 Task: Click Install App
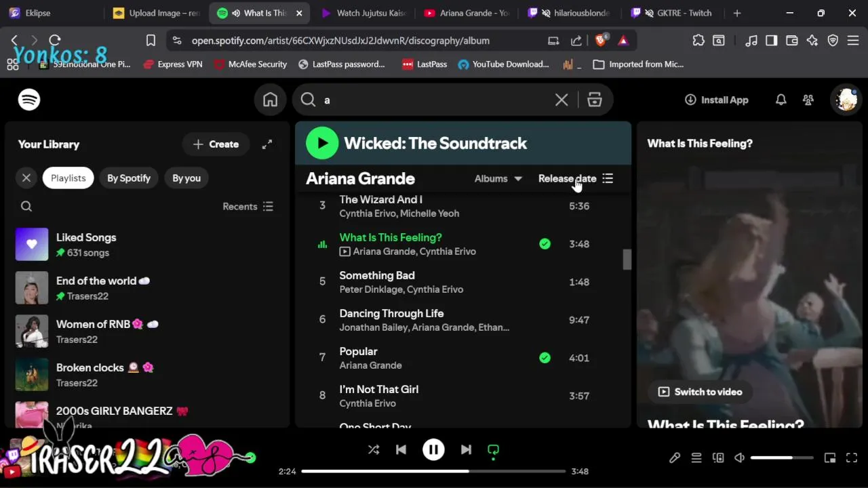tap(717, 100)
